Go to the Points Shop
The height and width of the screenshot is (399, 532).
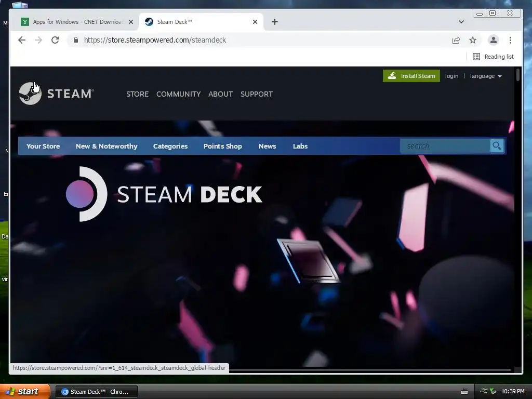tap(222, 146)
